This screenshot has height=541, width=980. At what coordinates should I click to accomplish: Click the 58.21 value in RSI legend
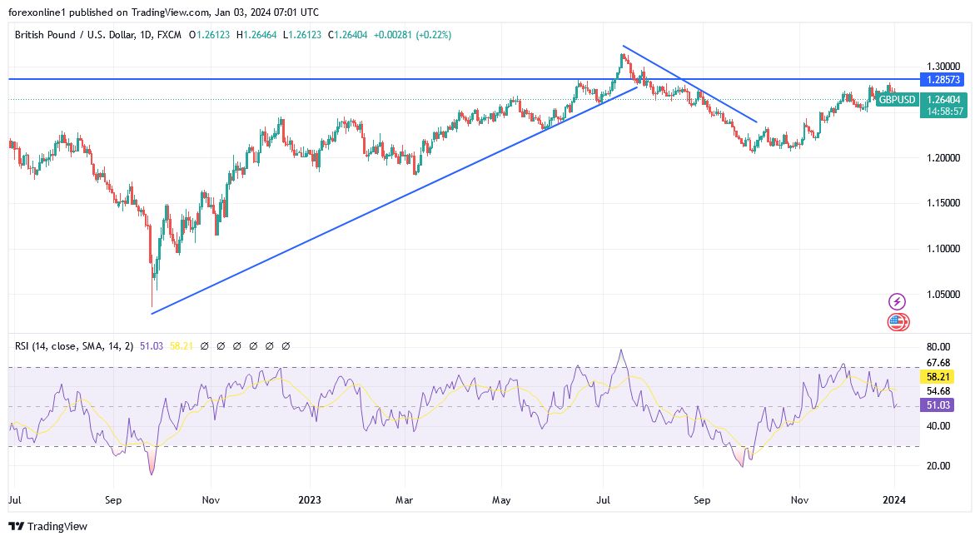click(182, 345)
